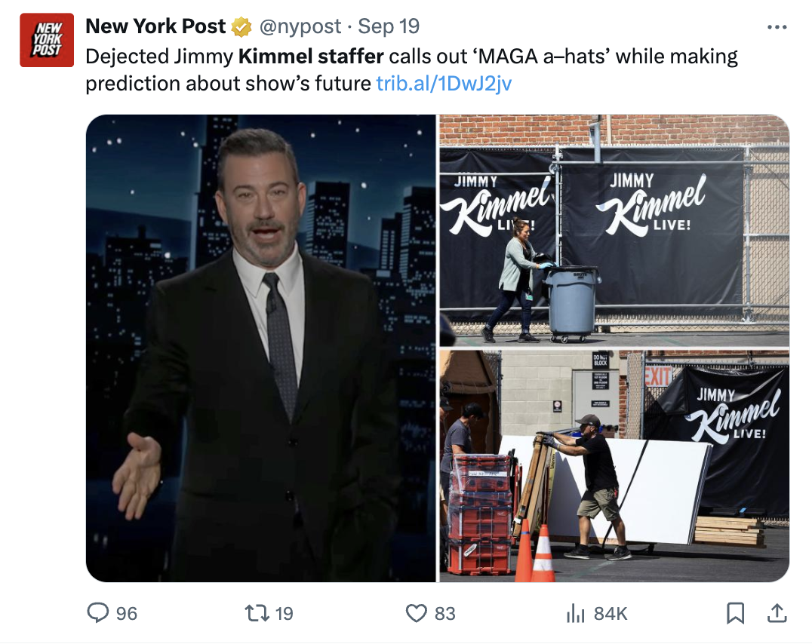Click the like count 83
The image size is (812, 644).
444,614
